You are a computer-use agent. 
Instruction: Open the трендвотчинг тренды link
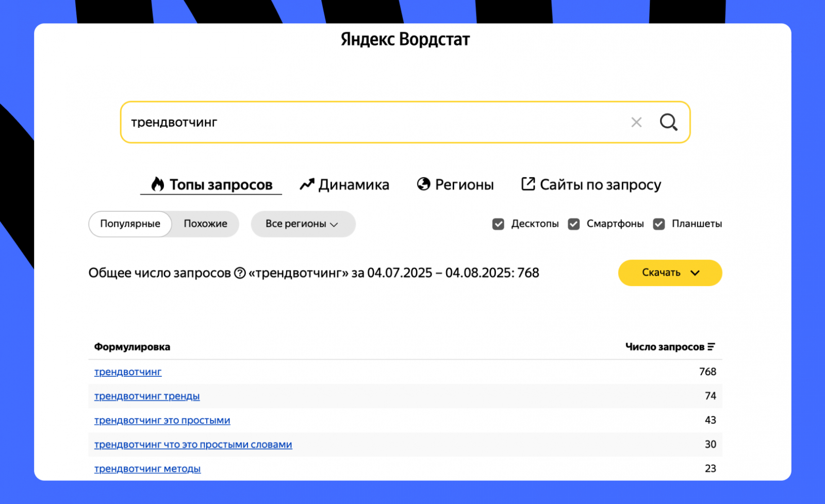tap(147, 396)
